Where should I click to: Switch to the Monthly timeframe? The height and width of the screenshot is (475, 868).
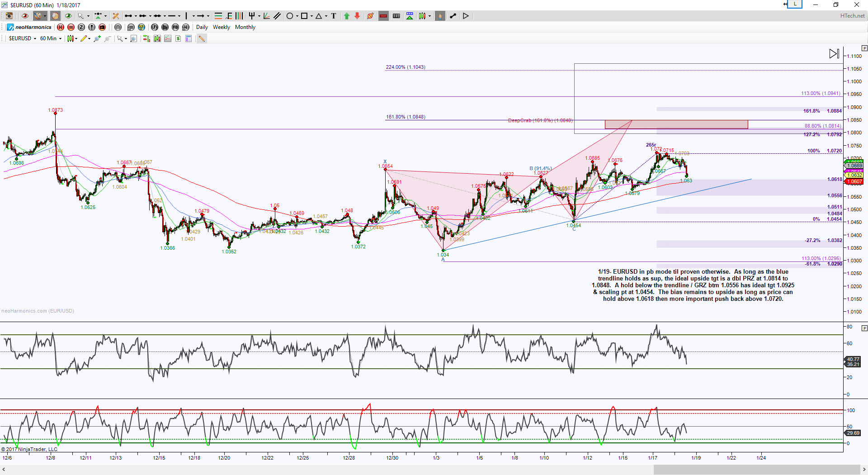245,27
